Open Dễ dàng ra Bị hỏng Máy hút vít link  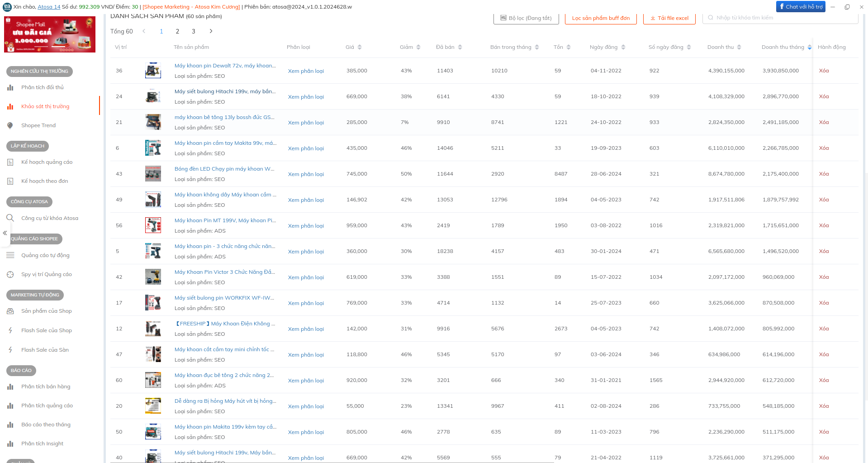(225, 401)
